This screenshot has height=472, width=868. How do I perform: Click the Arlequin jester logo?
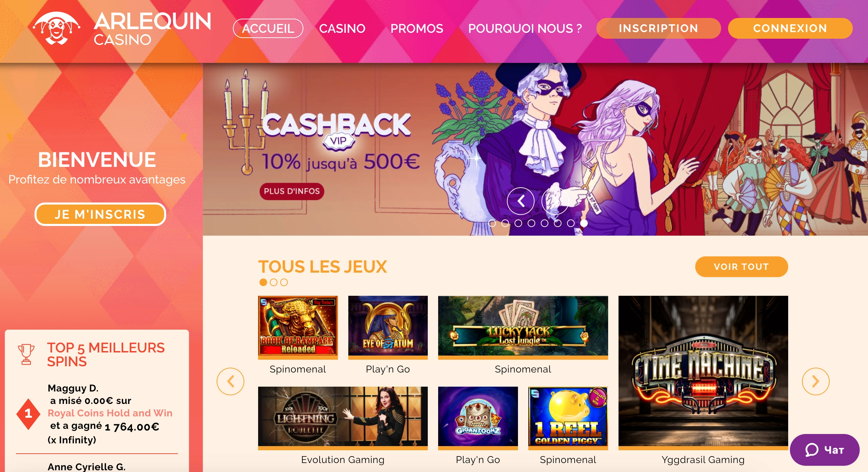tap(57, 28)
